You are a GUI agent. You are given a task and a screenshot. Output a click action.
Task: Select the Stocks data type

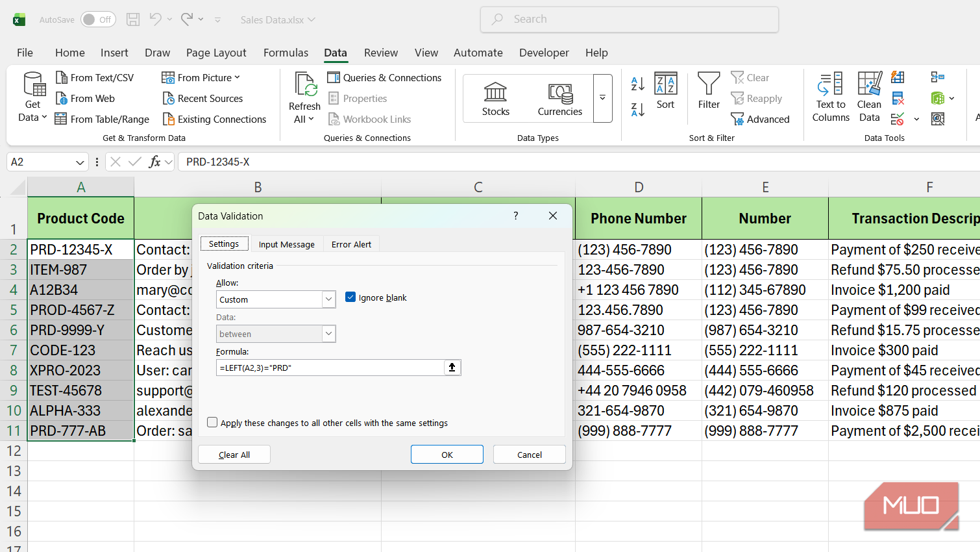coord(496,99)
